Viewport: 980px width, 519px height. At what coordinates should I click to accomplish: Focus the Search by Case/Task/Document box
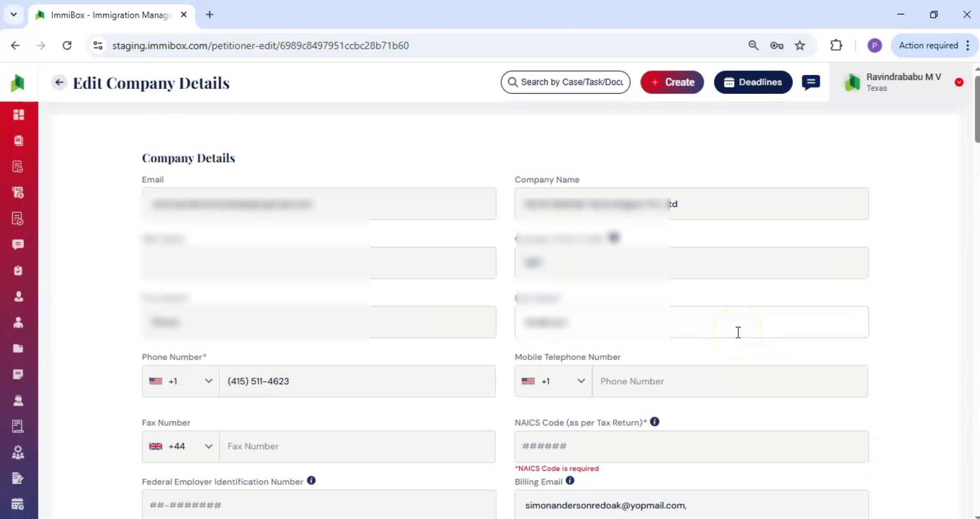(566, 82)
